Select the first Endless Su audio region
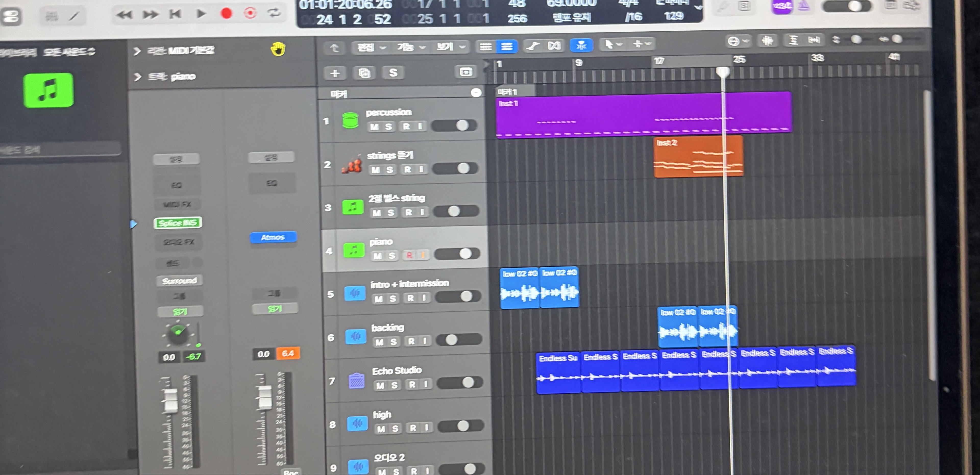980x475 pixels. click(x=558, y=373)
